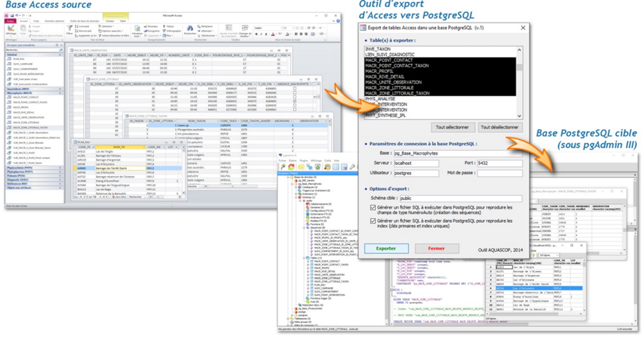Select LIEN_SUIVI_DIAGNOSTIC in the table list

(x=440, y=55)
